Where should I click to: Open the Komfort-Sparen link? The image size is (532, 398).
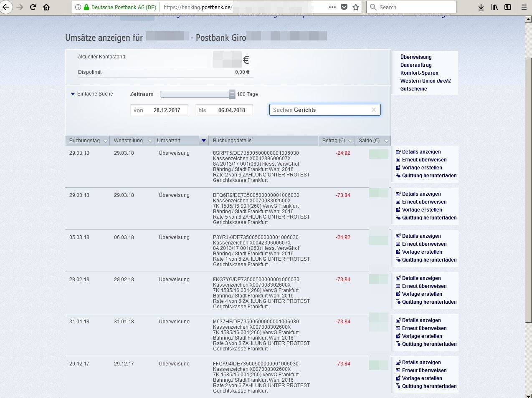pos(419,73)
